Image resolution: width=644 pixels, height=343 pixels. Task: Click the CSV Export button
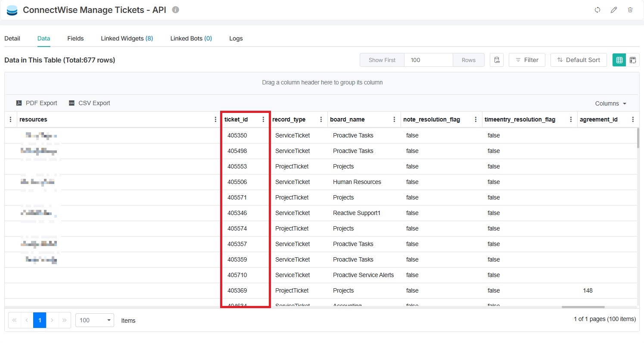click(90, 103)
